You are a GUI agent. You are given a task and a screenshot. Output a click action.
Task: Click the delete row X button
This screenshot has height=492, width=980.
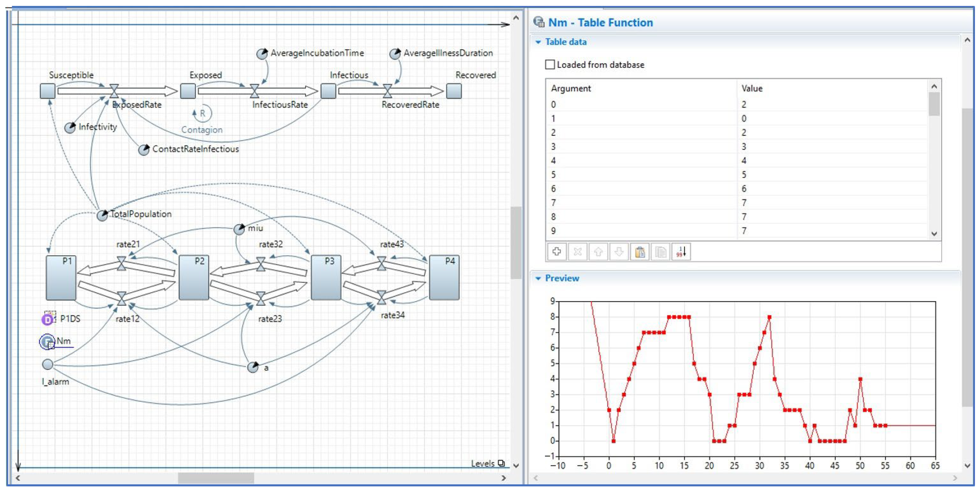click(x=577, y=252)
